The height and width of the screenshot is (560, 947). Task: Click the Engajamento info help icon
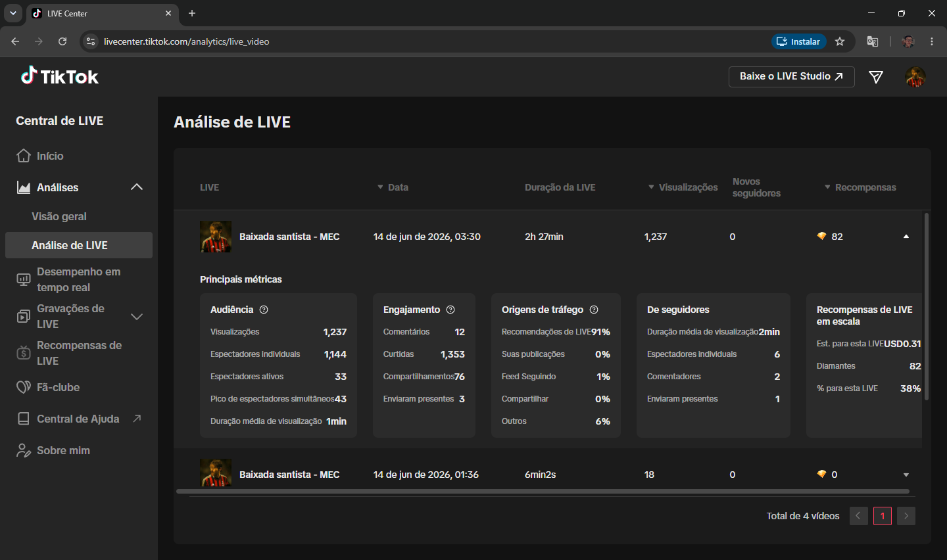click(450, 310)
